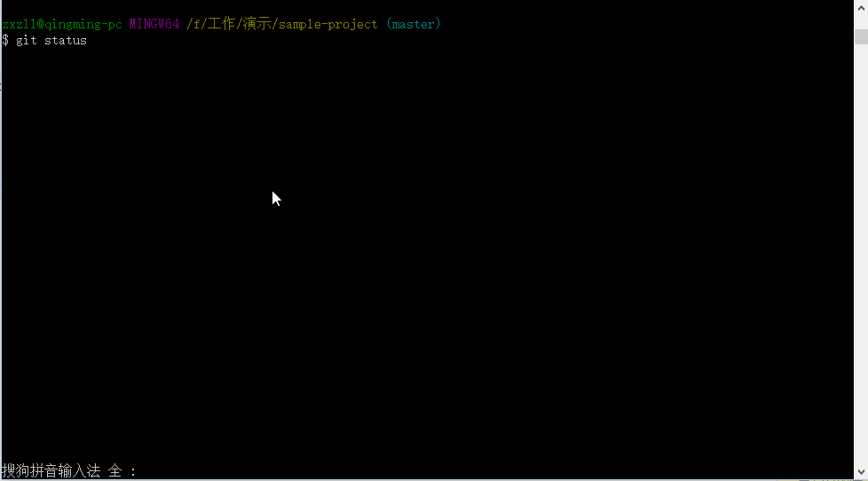The image size is (868, 481).
Task: Click the empty scrollbar track below the thumb
Action: point(861,255)
